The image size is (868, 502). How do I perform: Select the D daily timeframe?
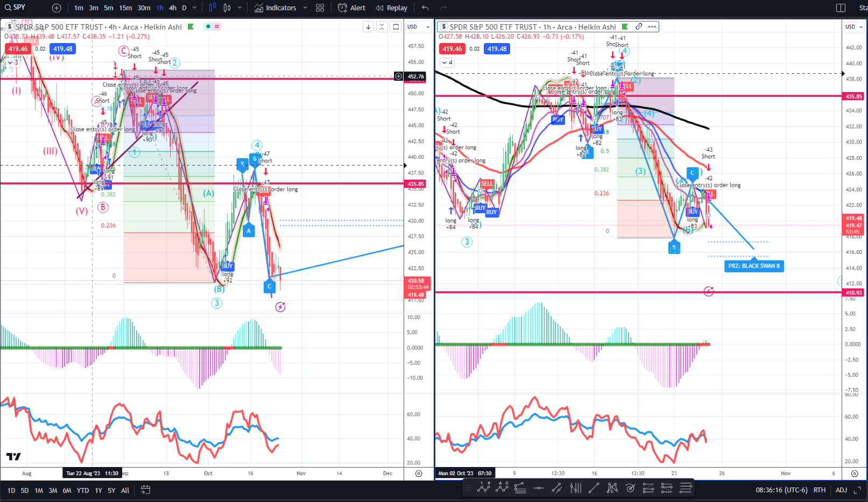click(184, 8)
